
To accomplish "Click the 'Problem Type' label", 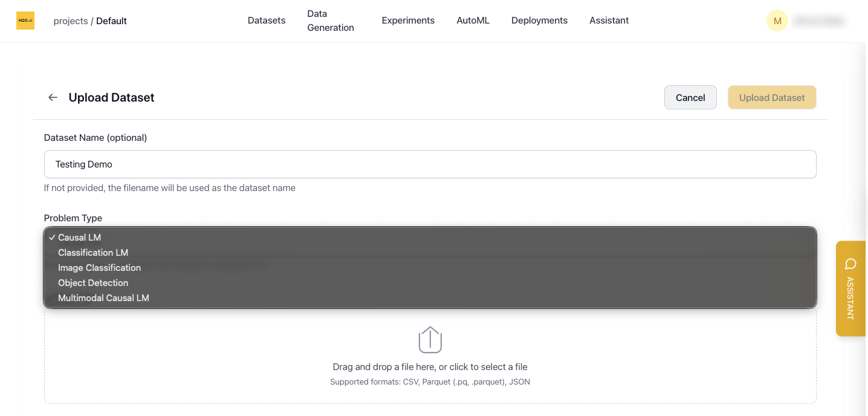I will click(x=73, y=218).
